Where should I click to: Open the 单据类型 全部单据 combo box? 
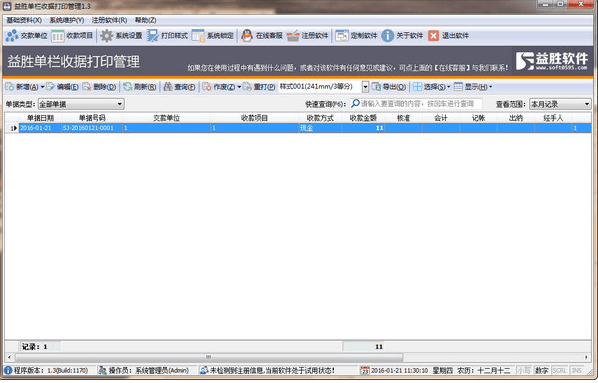[x=81, y=104]
